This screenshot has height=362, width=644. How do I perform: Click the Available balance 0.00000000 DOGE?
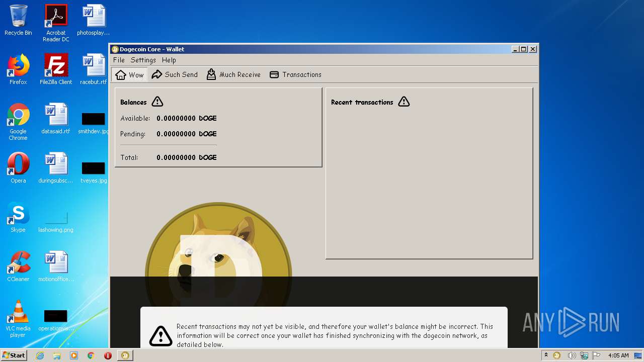(187, 118)
